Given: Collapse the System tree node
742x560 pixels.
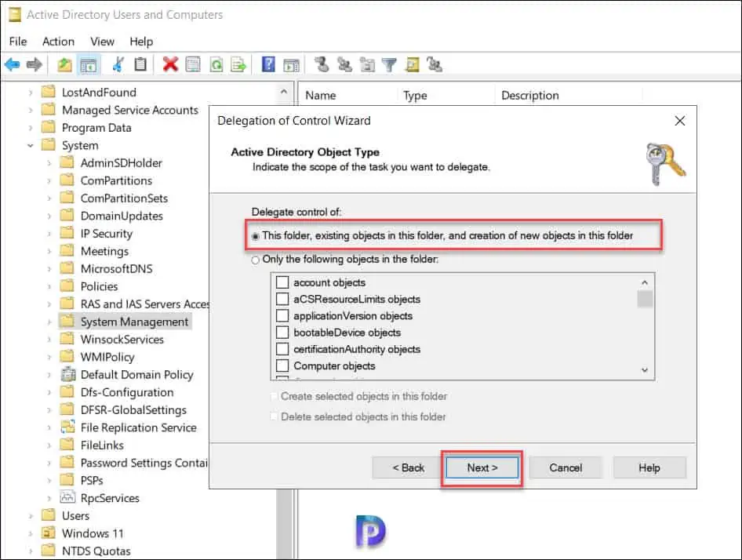Looking at the screenshot, I should [31, 145].
